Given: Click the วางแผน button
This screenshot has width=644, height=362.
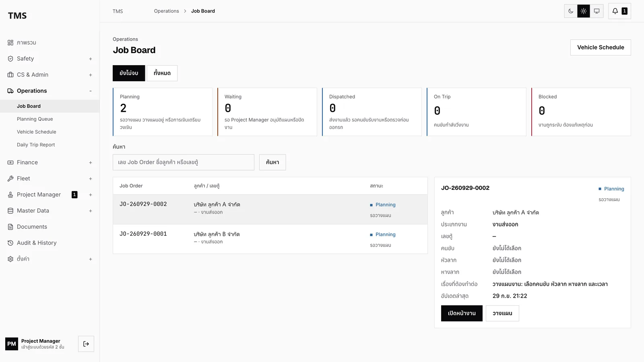Looking at the screenshot, I should click(x=502, y=313).
